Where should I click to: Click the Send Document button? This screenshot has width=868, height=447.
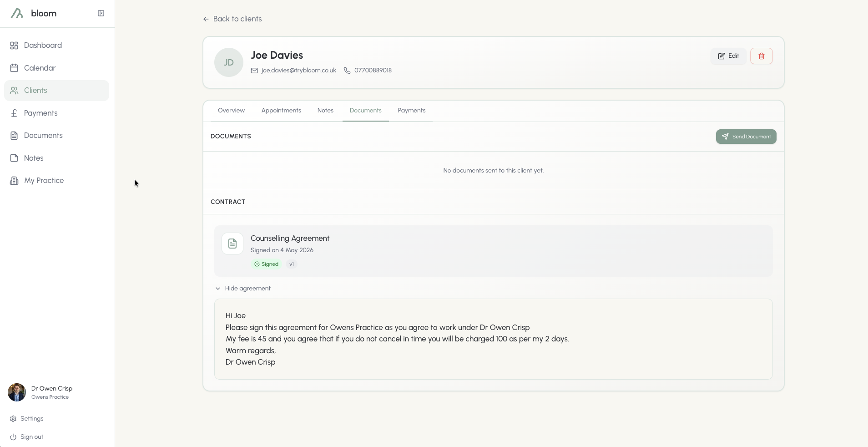[746, 137]
